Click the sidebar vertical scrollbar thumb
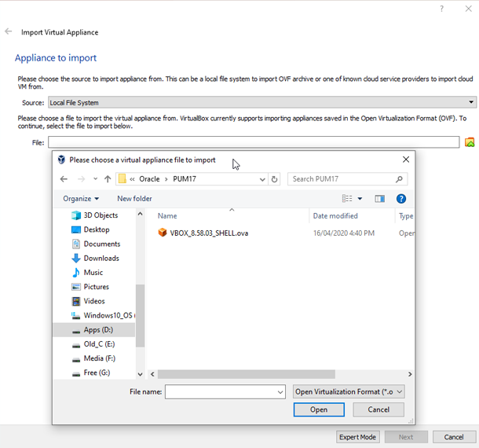The width and height of the screenshot is (479, 448). [x=141, y=315]
